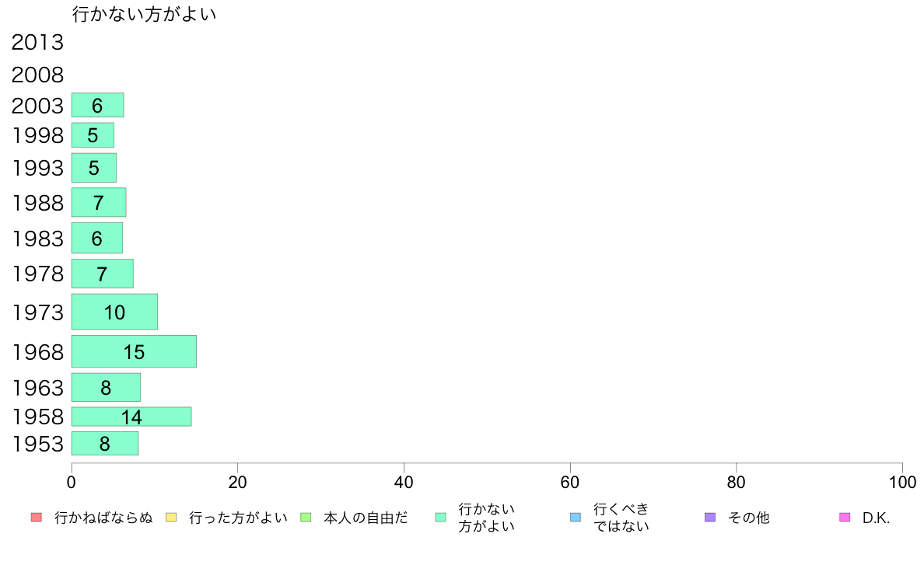Screen dimensions: 924x572
Task: Click the 行かない方がよい chart title
Action: [x=145, y=14]
